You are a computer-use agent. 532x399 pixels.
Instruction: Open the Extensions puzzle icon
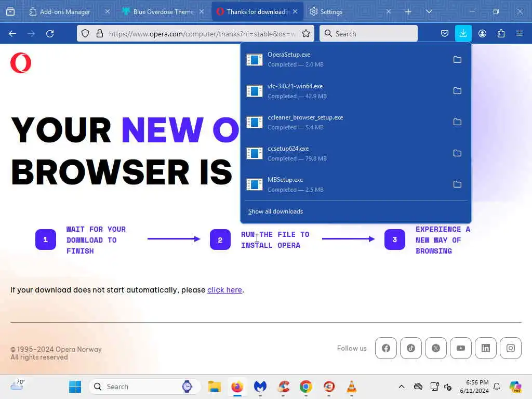click(x=501, y=33)
